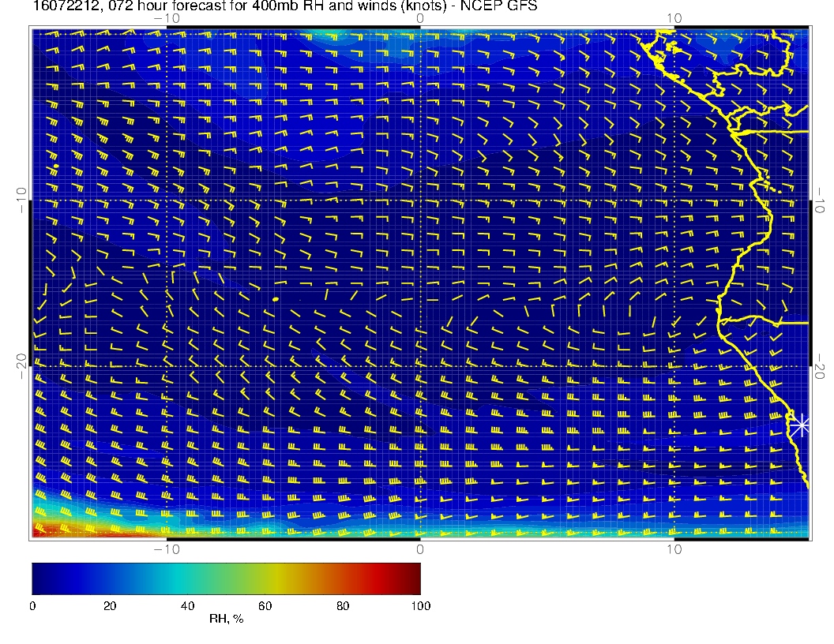The width and height of the screenshot is (834, 644).
Task: Click the "100" tick label under the colorbar
Action: pos(420,606)
